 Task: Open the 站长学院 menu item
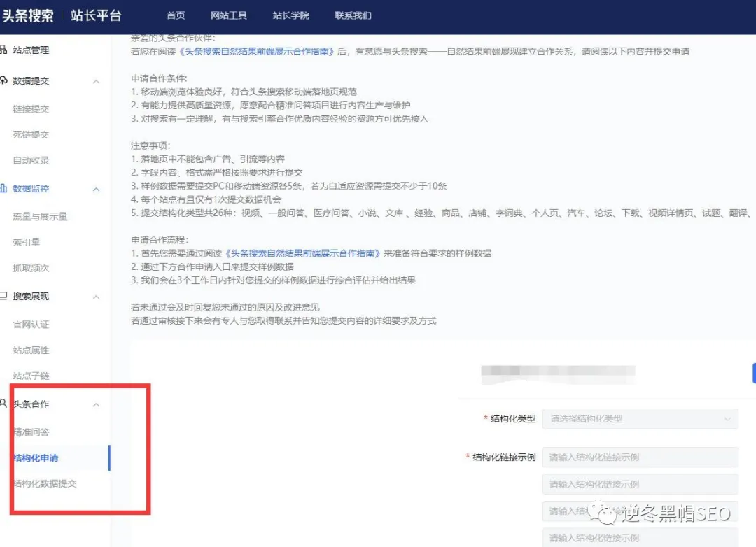[x=290, y=15]
